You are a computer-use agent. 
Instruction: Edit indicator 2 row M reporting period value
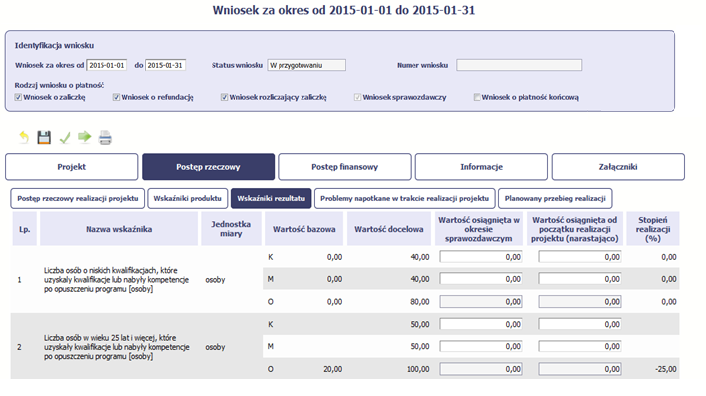click(x=481, y=346)
